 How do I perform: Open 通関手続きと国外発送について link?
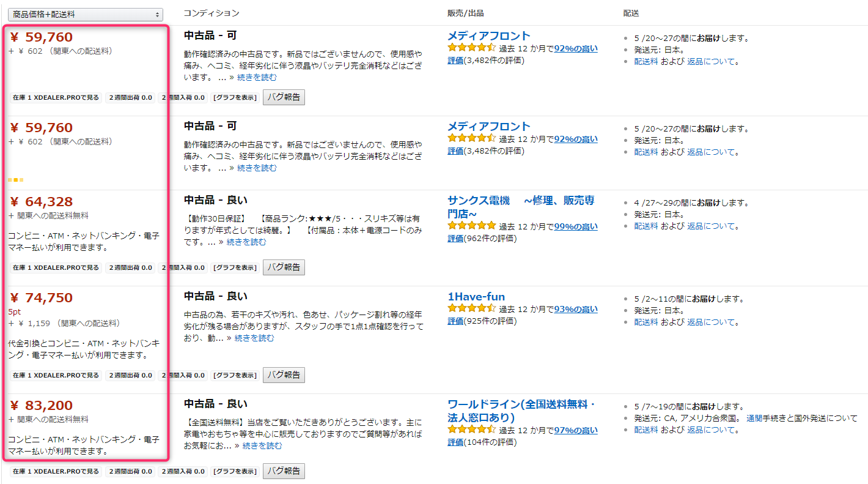click(801, 418)
